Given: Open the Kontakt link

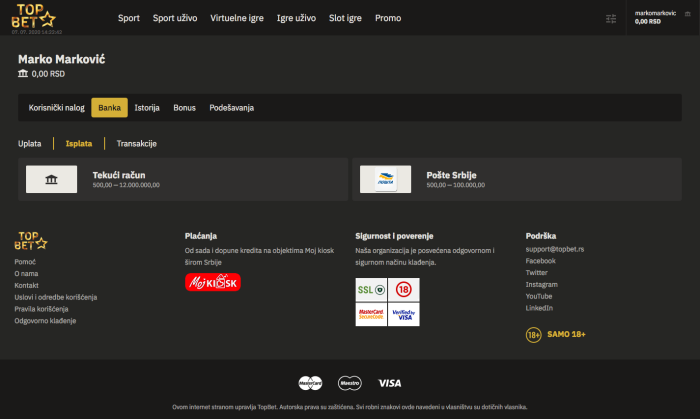Looking at the screenshot, I should 26,286.
